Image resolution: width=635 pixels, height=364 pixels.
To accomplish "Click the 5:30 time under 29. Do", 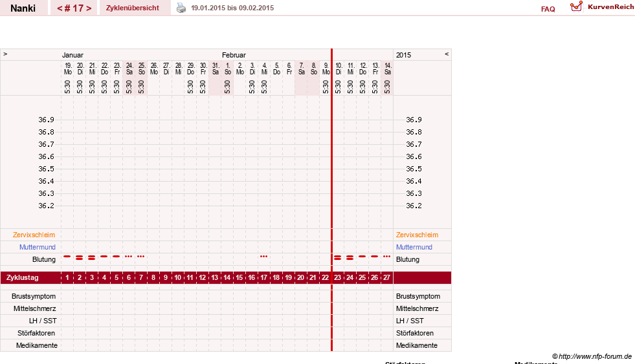I will tap(190, 87).
